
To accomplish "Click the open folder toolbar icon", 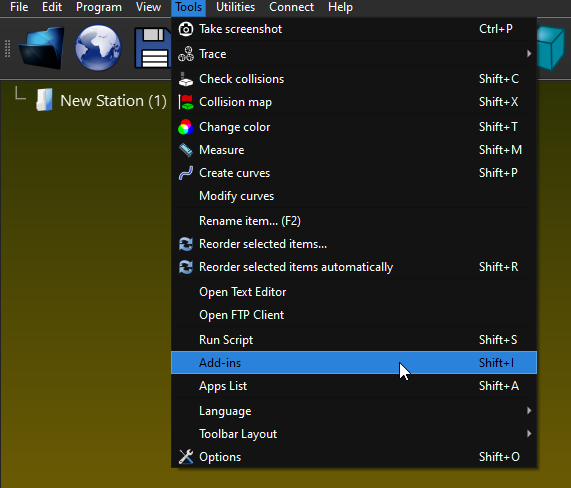I will pos(42,48).
